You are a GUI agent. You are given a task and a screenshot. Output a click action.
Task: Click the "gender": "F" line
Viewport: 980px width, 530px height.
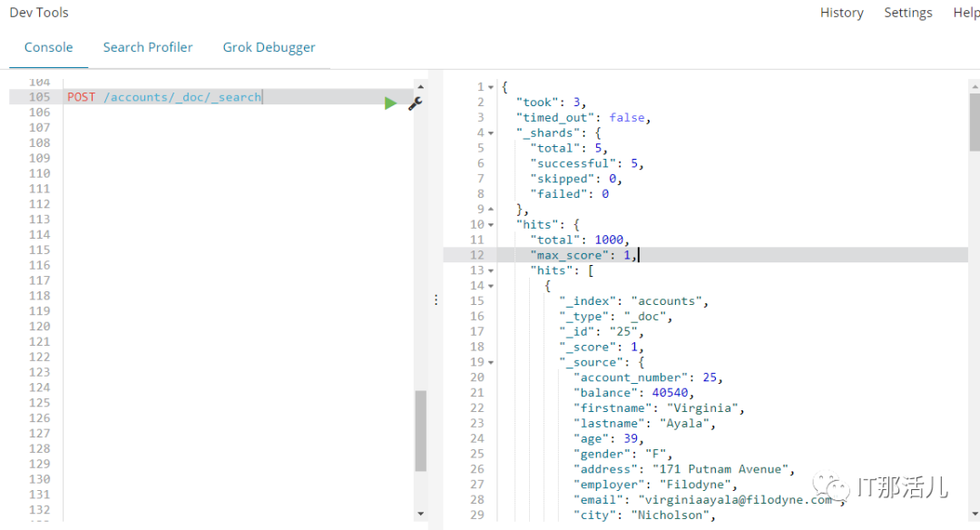coord(622,454)
